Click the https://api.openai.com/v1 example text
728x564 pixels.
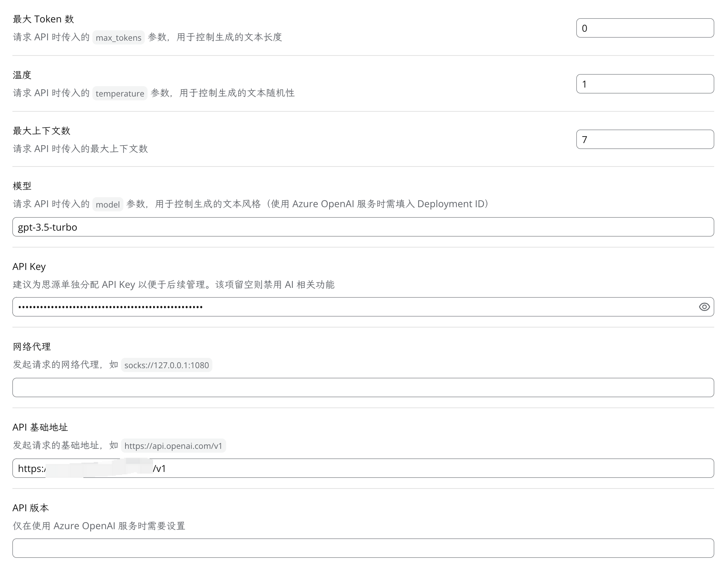pyautogui.click(x=173, y=446)
